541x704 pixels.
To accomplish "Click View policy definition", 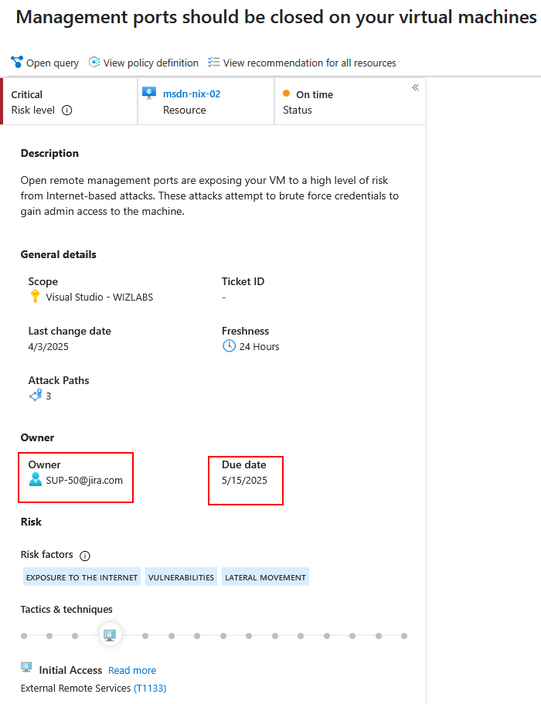I will (144, 62).
